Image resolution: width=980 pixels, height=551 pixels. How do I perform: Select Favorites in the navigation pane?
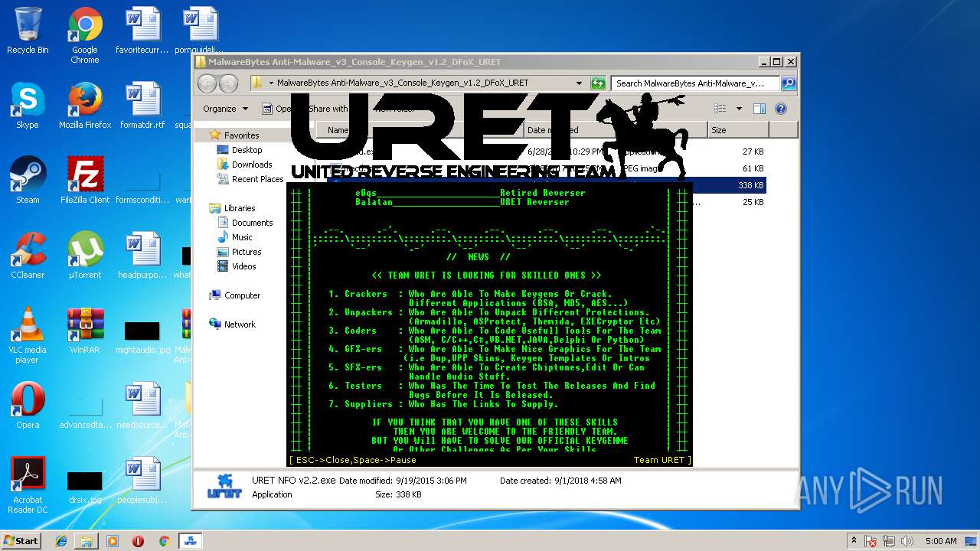click(x=241, y=135)
